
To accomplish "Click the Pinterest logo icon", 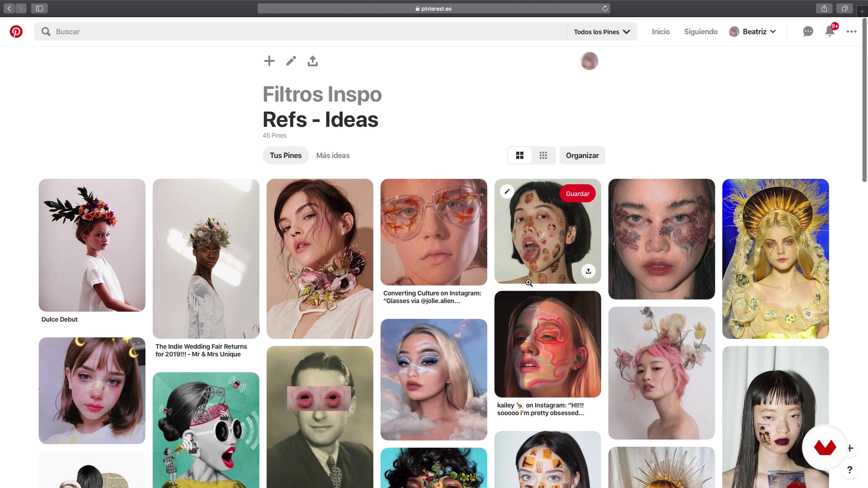I will [16, 32].
